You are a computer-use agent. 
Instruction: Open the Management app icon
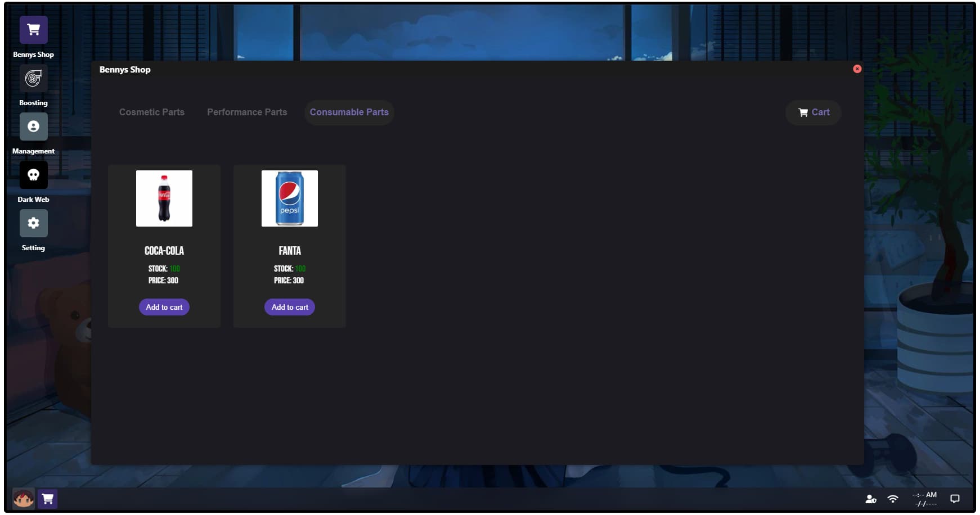[x=34, y=127]
